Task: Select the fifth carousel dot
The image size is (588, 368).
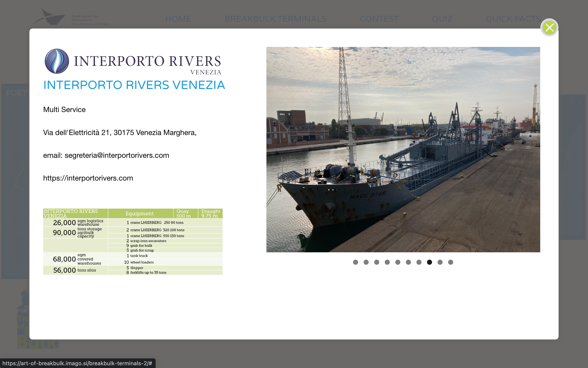Action: click(398, 262)
